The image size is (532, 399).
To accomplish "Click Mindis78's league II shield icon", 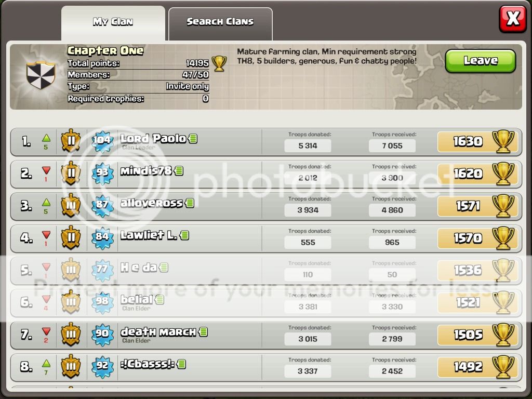I will point(71,173).
